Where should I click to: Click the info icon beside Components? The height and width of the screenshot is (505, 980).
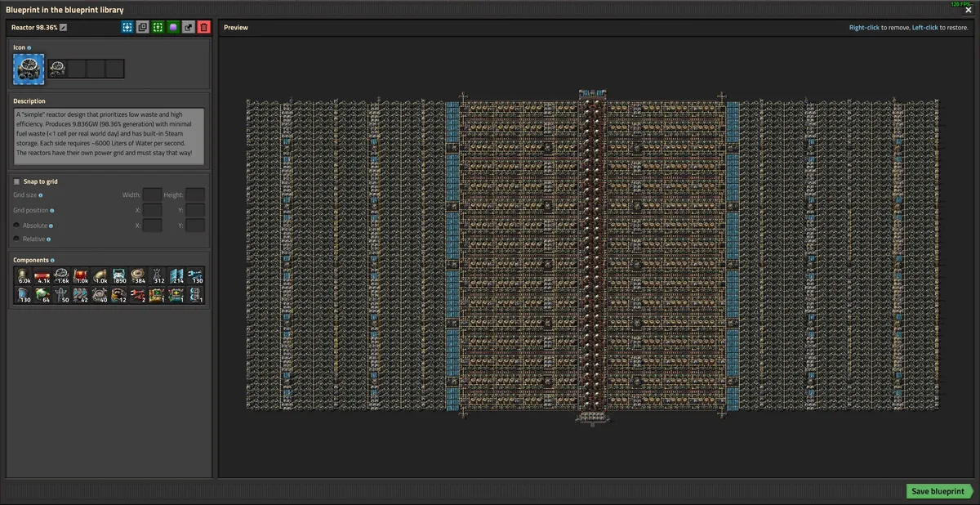click(53, 261)
